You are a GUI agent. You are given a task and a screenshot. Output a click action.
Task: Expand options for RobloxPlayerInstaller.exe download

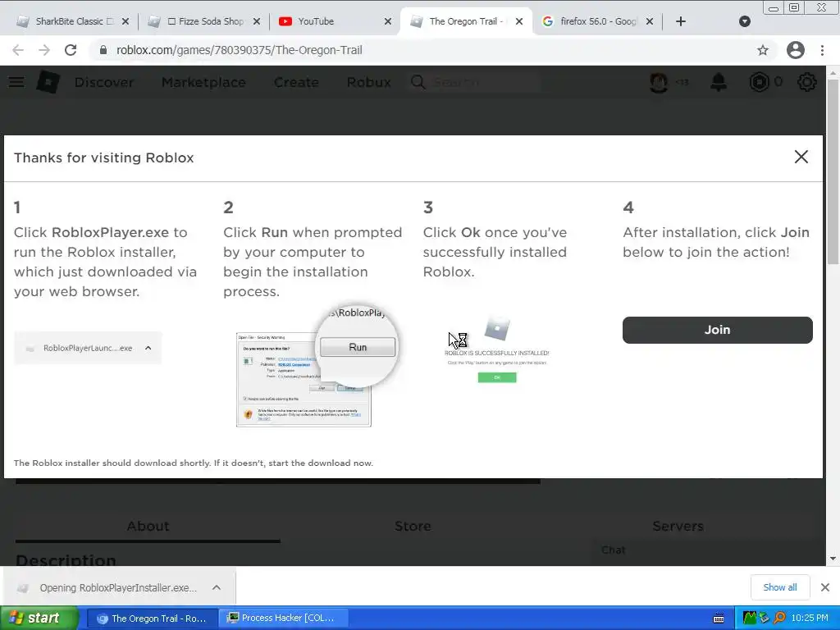pyautogui.click(x=217, y=587)
